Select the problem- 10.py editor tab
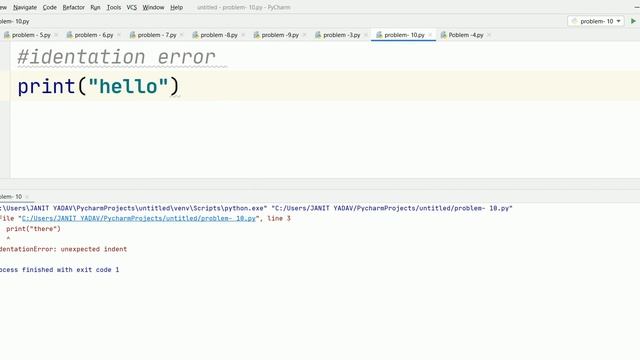 pyautogui.click(x=404, y=35)
